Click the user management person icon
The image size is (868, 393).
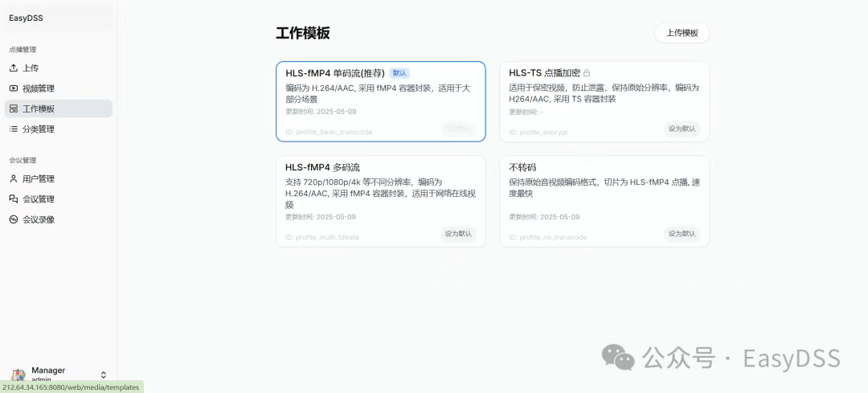[13, 178]
